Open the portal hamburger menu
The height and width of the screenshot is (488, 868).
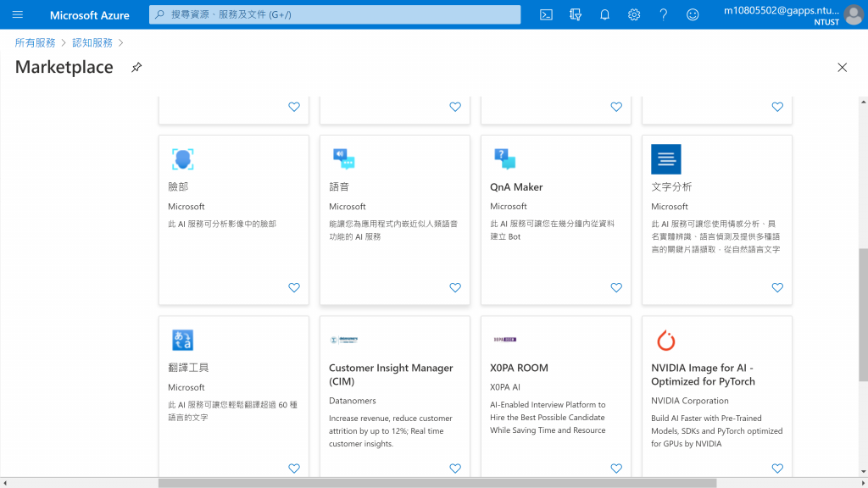pos(18,14)
